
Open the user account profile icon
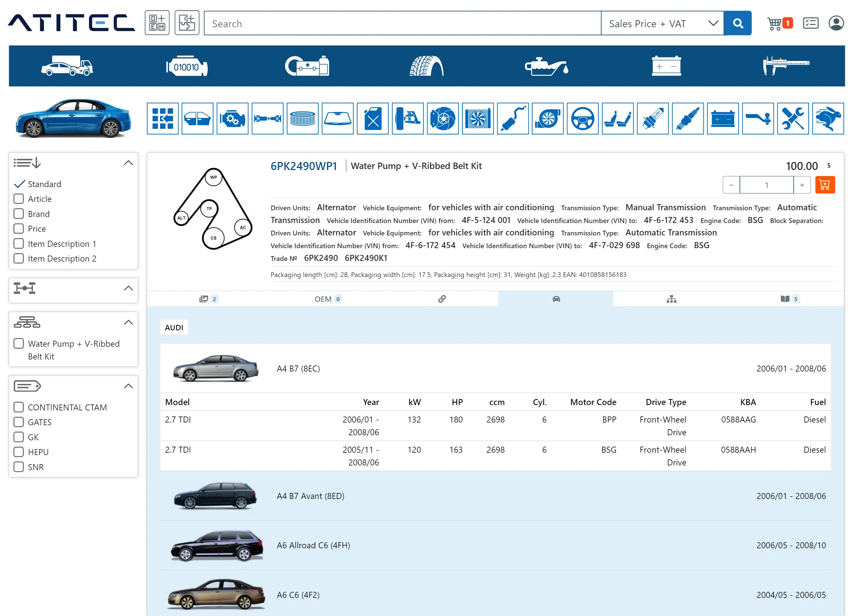(836, 23)
